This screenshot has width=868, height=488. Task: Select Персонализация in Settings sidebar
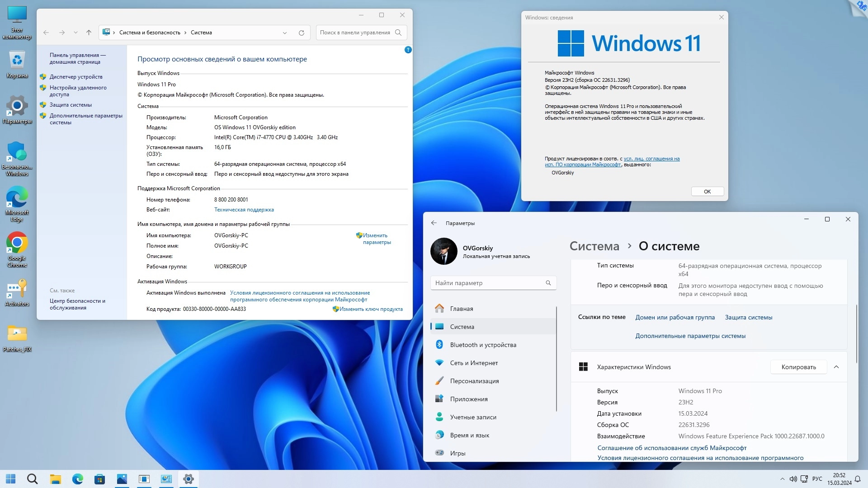tap(474, 381)
